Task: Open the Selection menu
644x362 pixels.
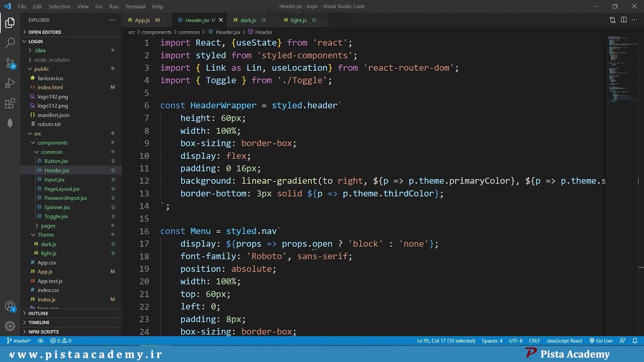Action: coord(59,7)
